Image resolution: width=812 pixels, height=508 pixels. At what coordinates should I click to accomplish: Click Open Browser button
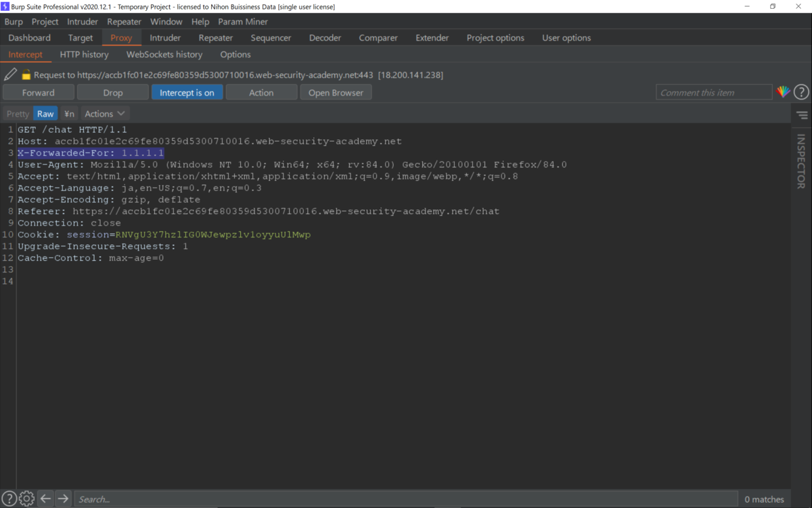click(336, 92)
